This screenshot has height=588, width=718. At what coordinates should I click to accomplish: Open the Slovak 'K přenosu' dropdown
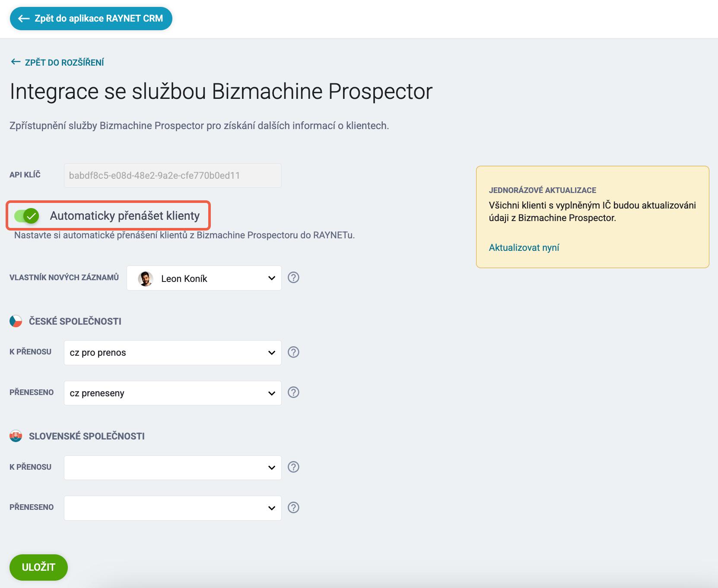(173, 468)
